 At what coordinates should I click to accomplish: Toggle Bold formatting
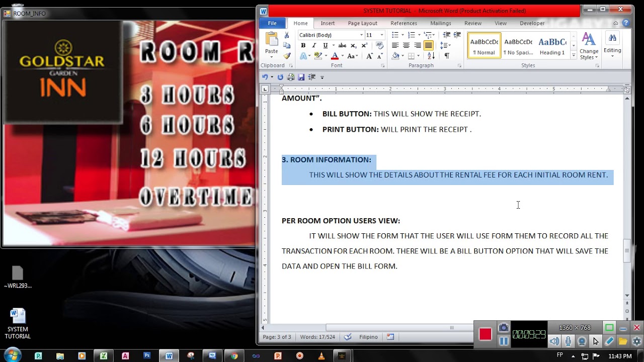tap(303, 45)
